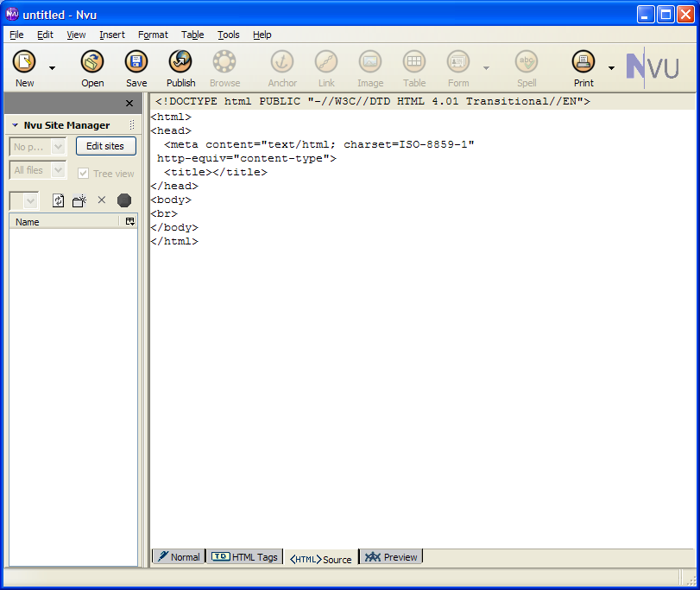
Task: Switch to the HTML Tags tab
Action: tap(244, 557)
